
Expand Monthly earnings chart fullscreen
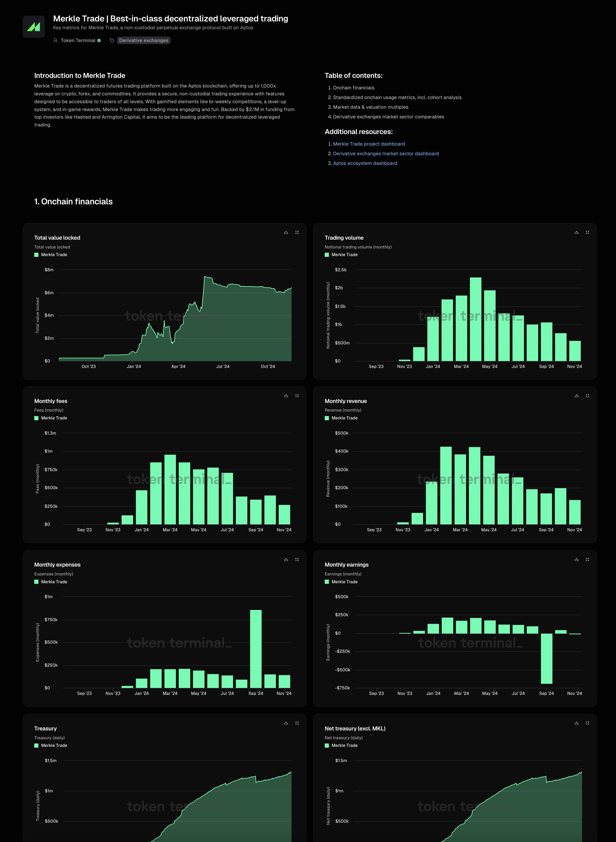[587, 560]
